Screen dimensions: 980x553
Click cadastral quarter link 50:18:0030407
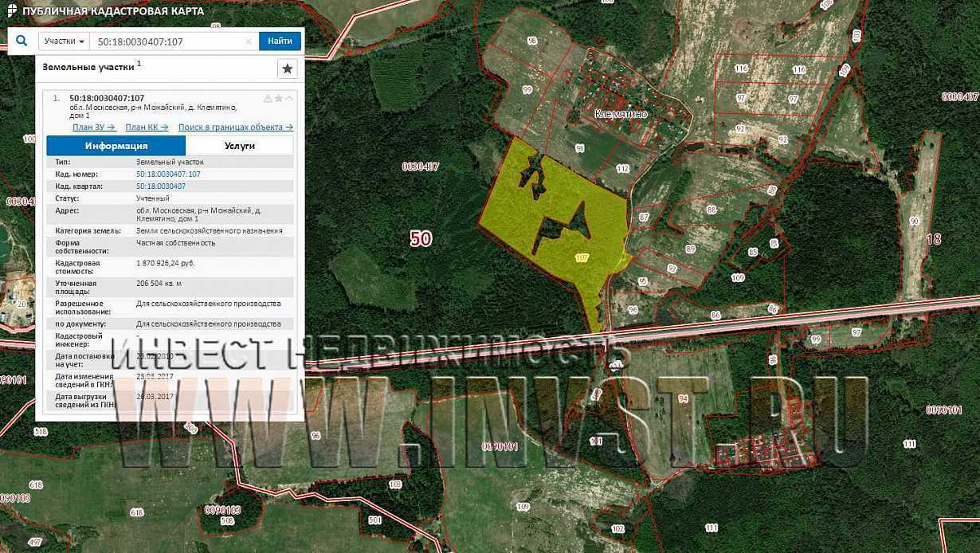(161, 186)
